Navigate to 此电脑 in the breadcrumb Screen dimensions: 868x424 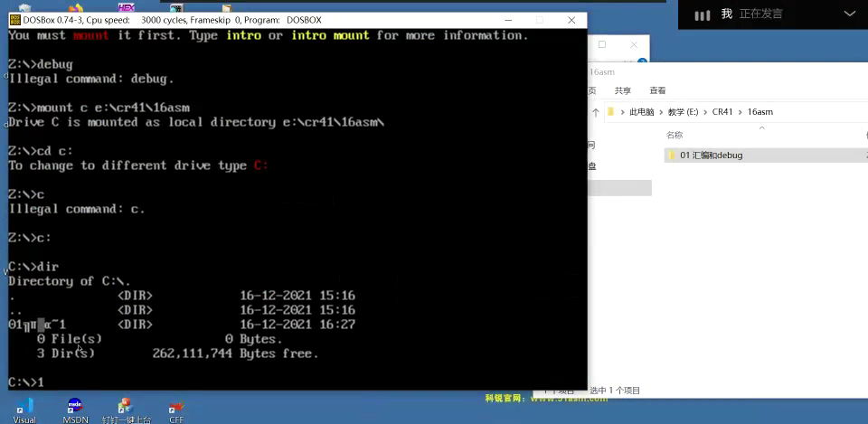pyautogui.click(x=642, y=112)
